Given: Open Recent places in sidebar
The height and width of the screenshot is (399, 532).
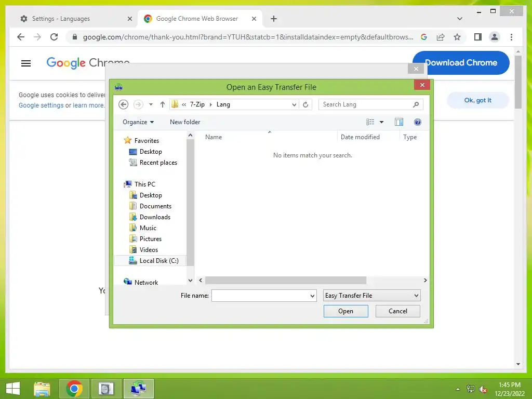Looking at the screenshot, I should coord(158,163).
